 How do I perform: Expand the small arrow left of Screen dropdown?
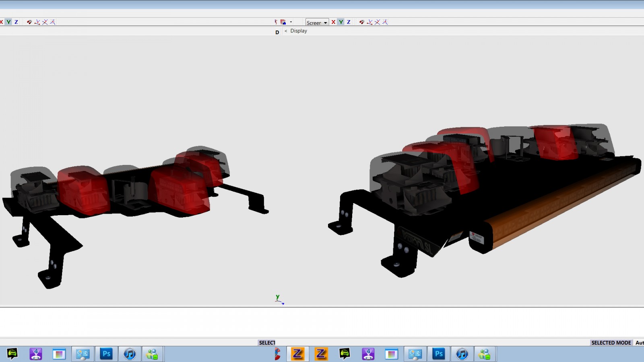click(291, 22)
